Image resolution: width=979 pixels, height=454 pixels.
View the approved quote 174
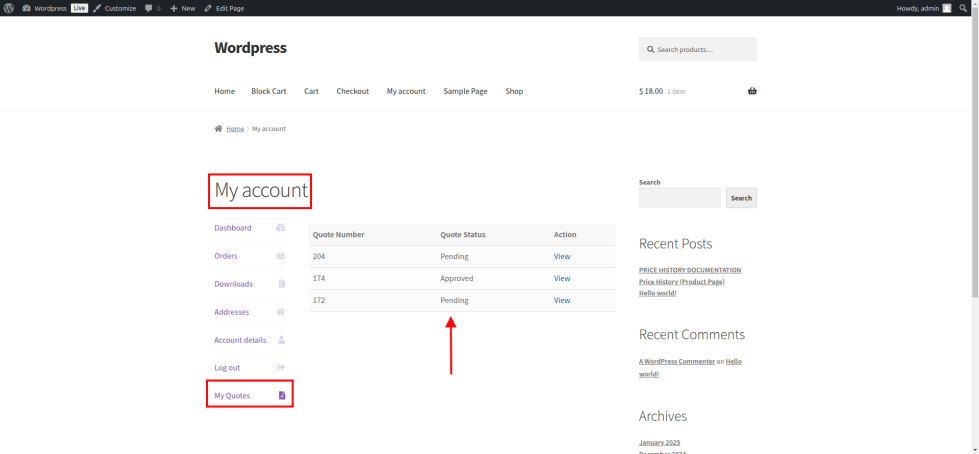(x=562, y=279)
